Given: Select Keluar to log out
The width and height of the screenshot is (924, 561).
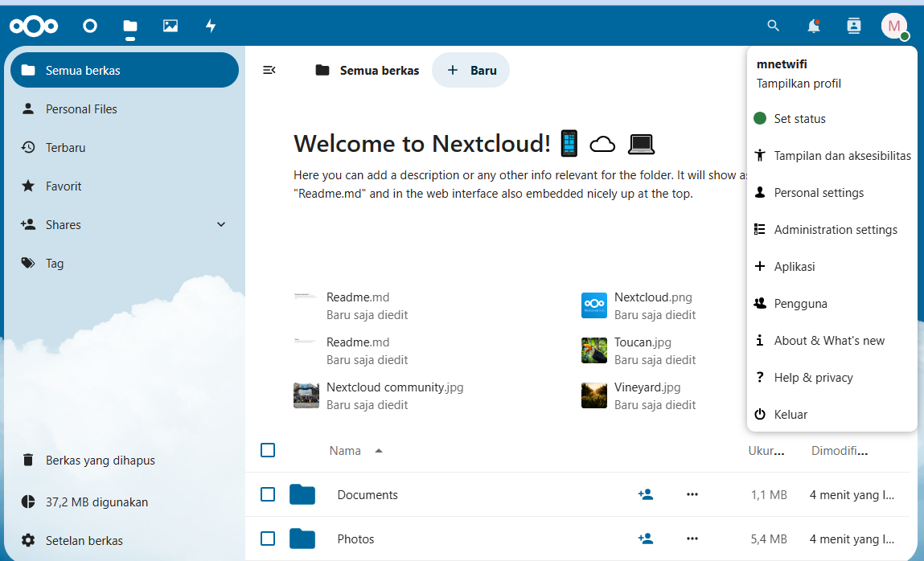Looking at the screenshot, I should (791, 414).
